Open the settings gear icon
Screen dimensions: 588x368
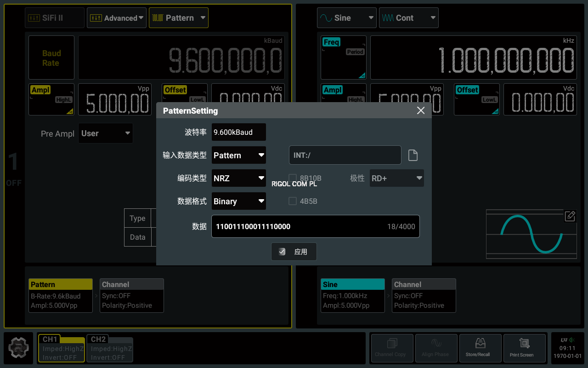(x=18, y=348)
